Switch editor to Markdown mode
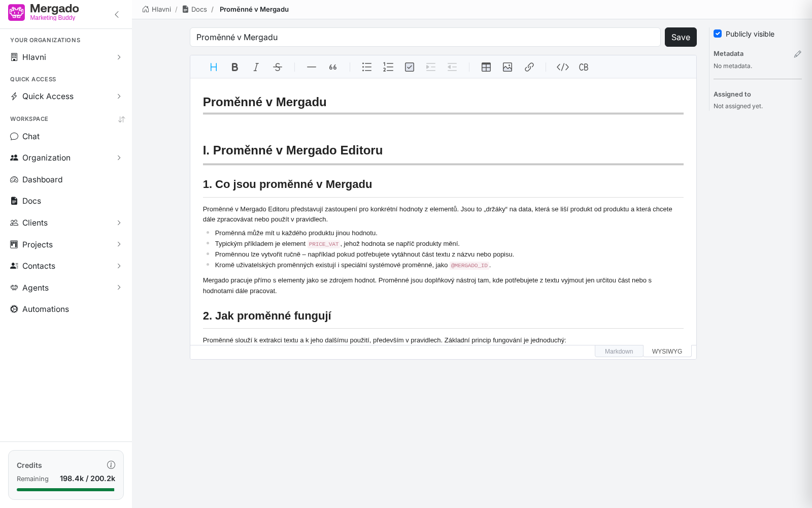This screenshot has width=812, height=508. (619, 352)
